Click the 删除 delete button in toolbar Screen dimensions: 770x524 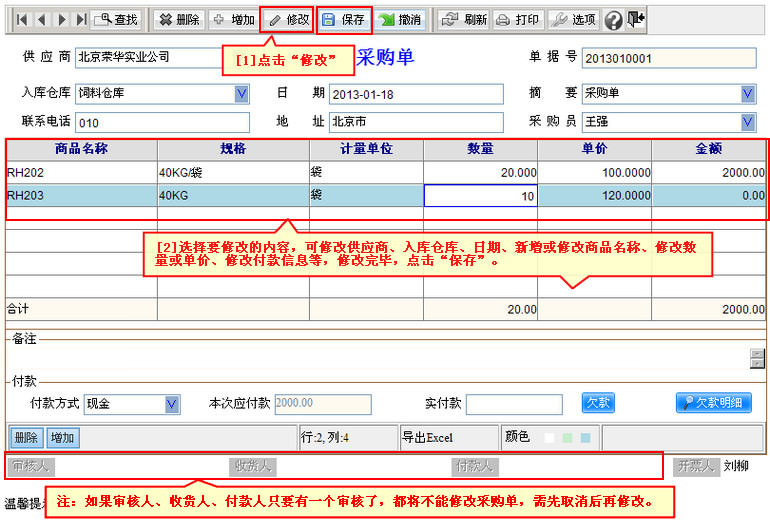click(180, 19)
